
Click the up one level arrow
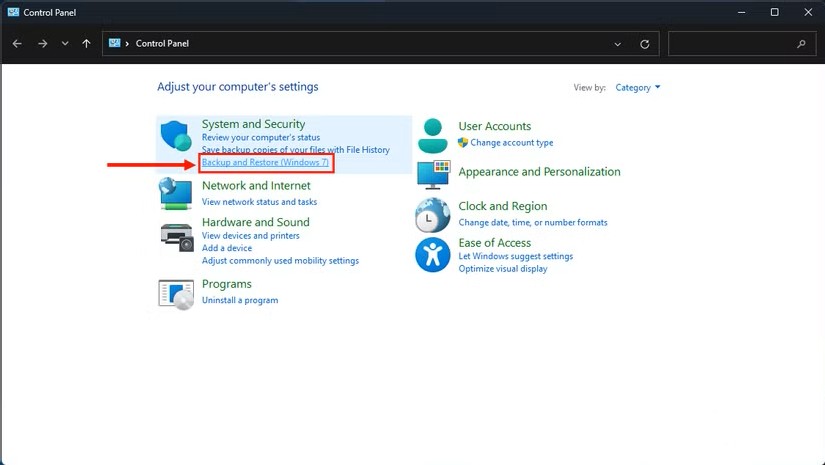pyautogui.click(x=87, y=44)
